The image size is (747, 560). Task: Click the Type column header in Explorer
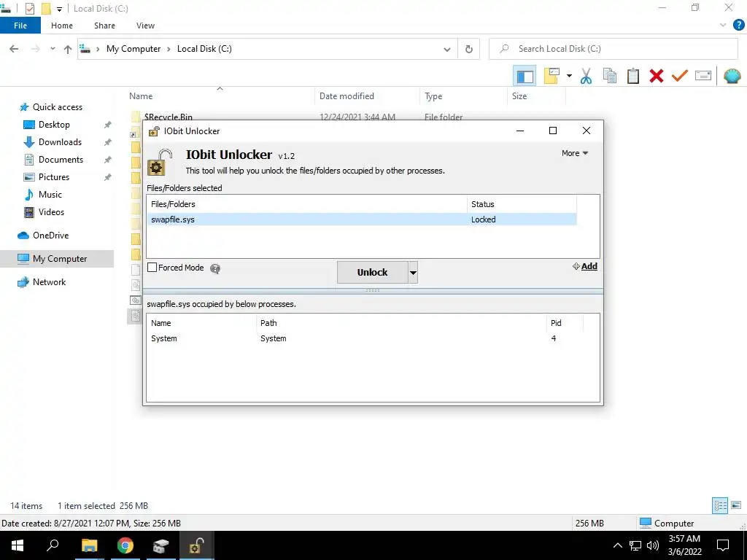click(x=463, y=96)
